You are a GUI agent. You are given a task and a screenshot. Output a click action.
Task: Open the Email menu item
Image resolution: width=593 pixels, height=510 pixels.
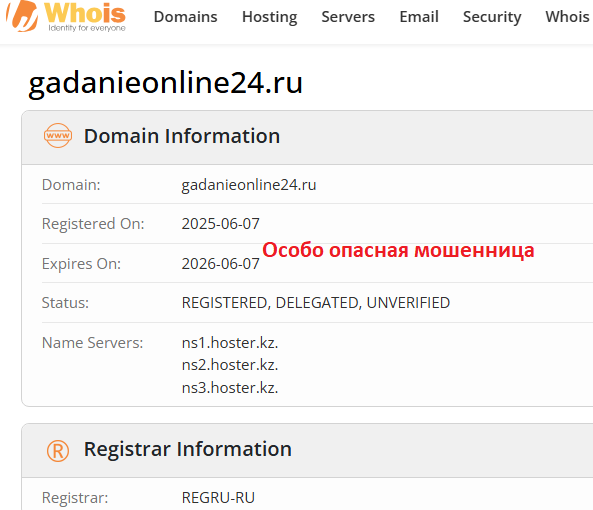419,17
